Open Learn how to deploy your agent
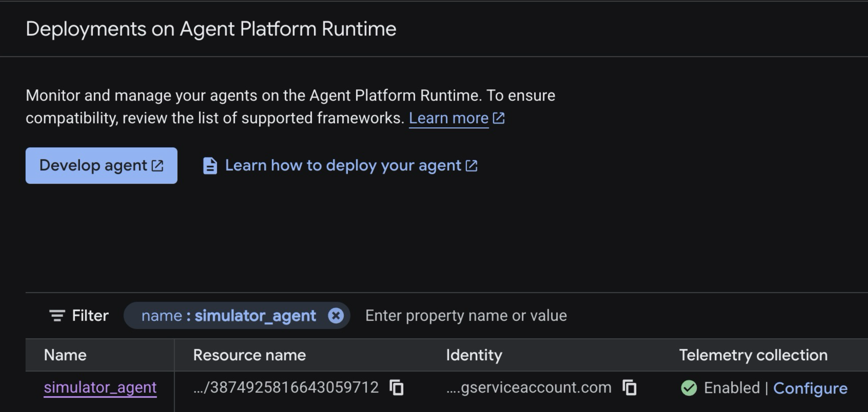The width and height of the screenshot is (868, 412). coord(342,165)
